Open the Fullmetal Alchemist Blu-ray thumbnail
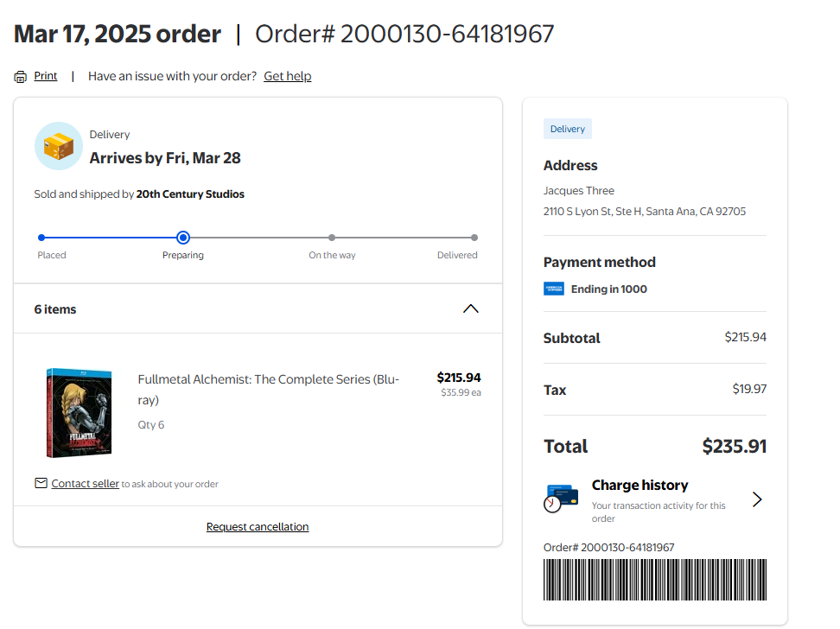The height and width of the screenshot is (629, 840). (x=80, y=412)
